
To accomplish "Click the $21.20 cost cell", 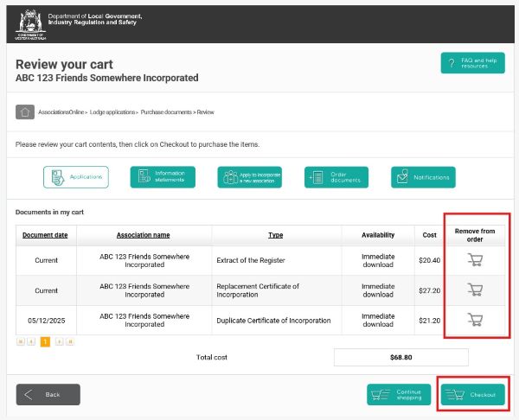I will (429, 321).
